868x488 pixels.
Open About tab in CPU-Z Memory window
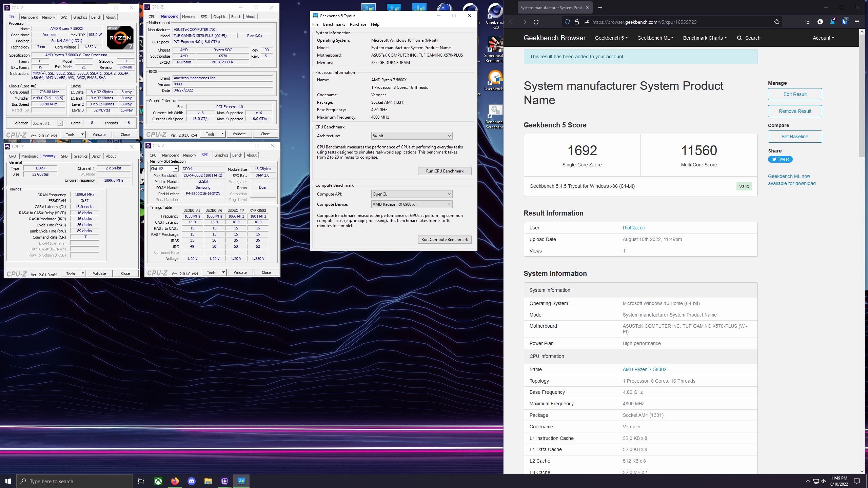tap(111, 156)
